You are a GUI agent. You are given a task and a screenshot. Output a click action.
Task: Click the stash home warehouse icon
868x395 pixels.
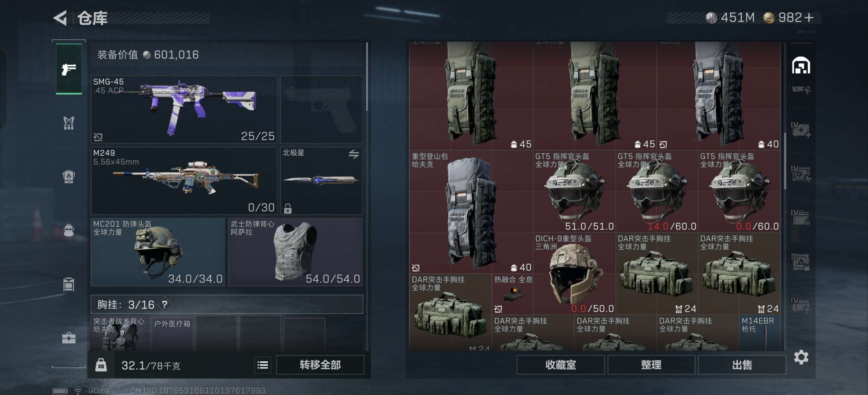point(801,65)
